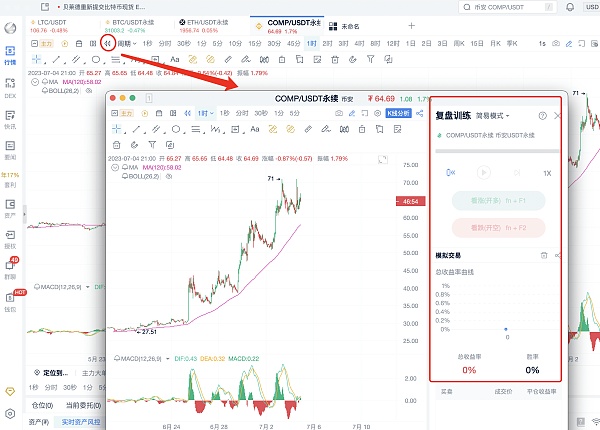Screen dimensions: 600x430
Task: Toggle BOLL visibility eye in popup chart
Action: tap(169, 176)
